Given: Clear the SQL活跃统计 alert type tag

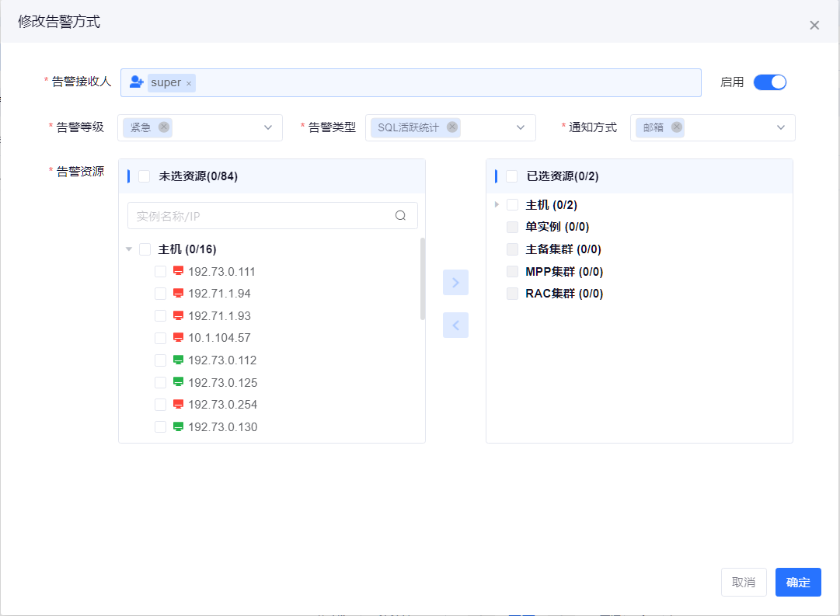Looking at the screenshot, I should (x=452, y=127).
